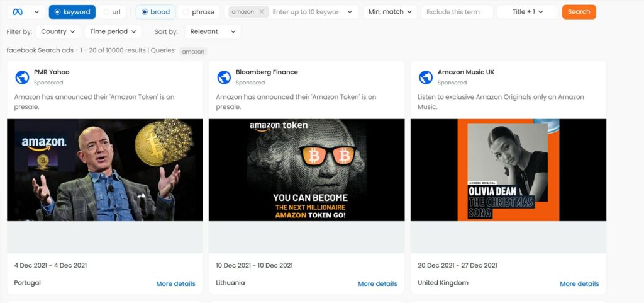
Task: Click the United Kingdom country label
Action: (x=443, y=283)
